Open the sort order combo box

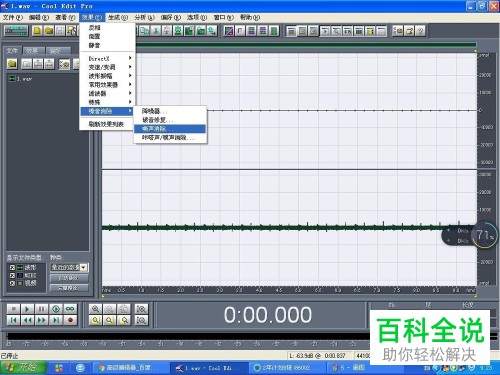point(69,267)
